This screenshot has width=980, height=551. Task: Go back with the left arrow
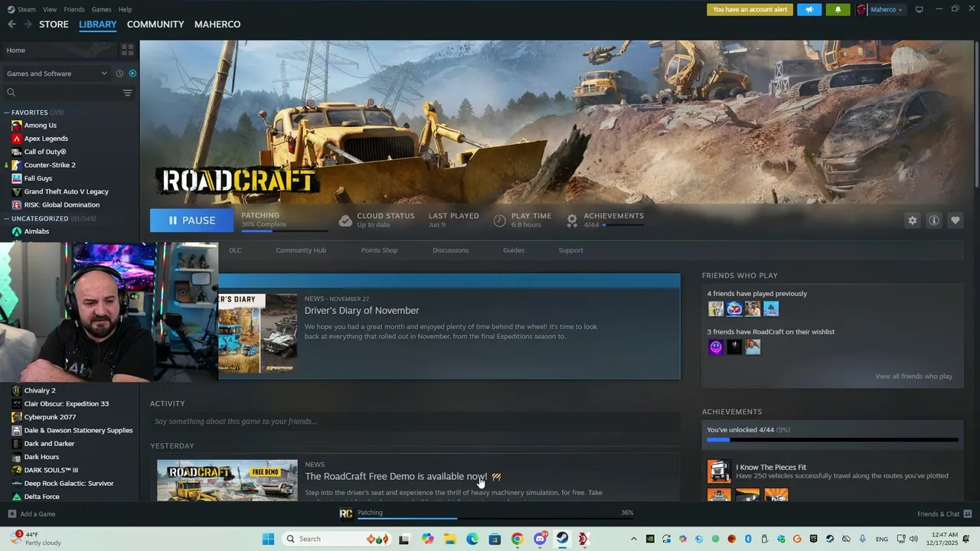pos(11,24)
